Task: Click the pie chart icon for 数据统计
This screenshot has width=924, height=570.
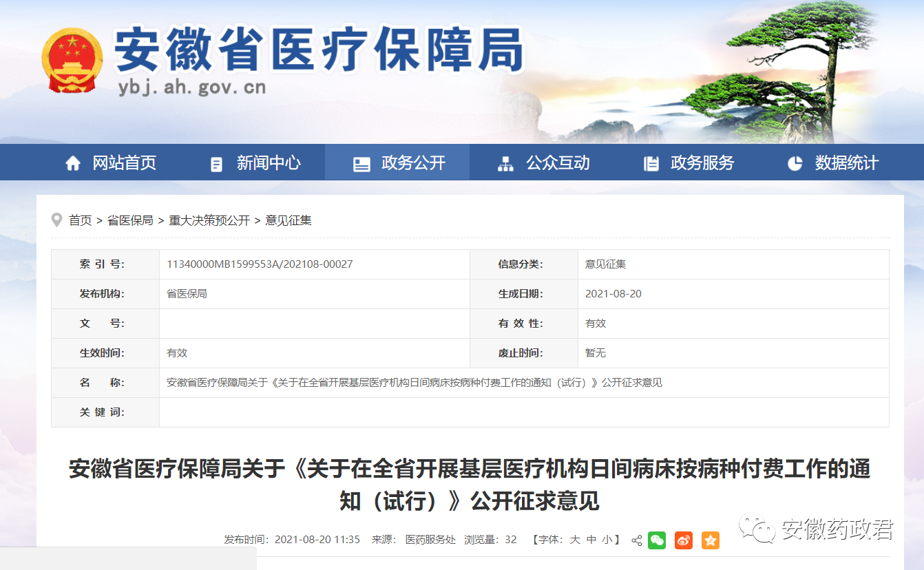Action: coord(795,163)
